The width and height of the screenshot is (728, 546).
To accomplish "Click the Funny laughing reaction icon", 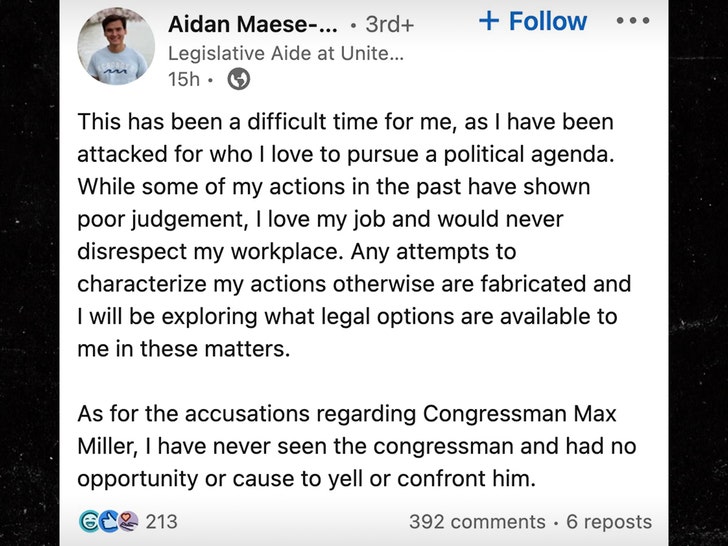I will (x=87, y=521).
